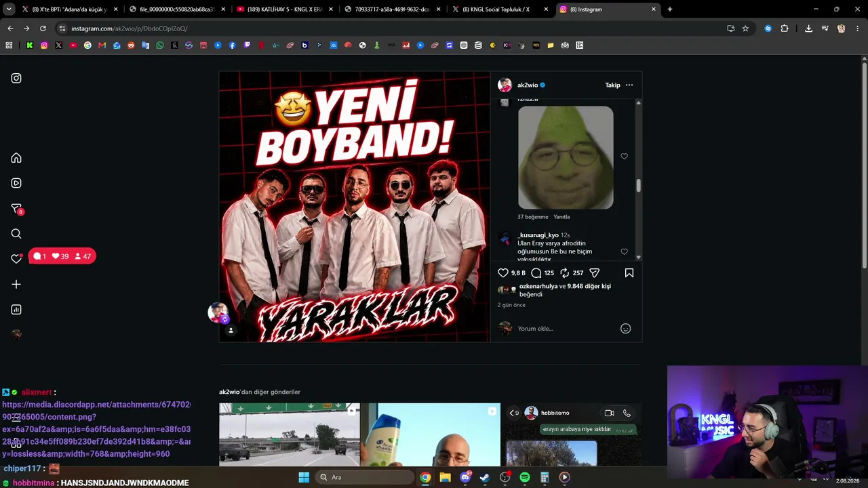Click the comments panel scrollbar thumb

pos(638,185)
